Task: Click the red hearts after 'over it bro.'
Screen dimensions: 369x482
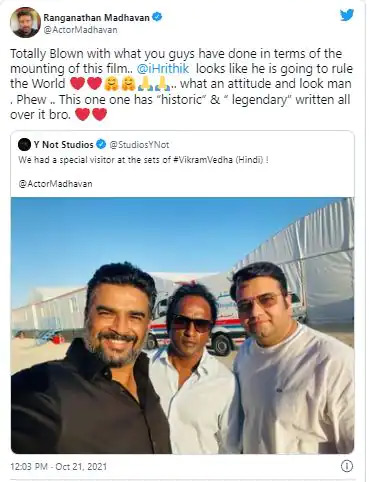Action: coord(91,114)
